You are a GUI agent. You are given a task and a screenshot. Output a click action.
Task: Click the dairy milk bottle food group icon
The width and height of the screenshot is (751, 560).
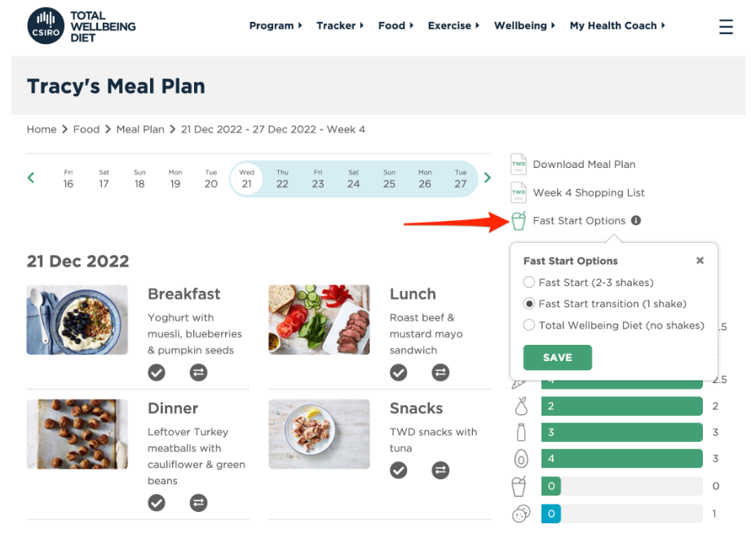[x=521, y=432]
